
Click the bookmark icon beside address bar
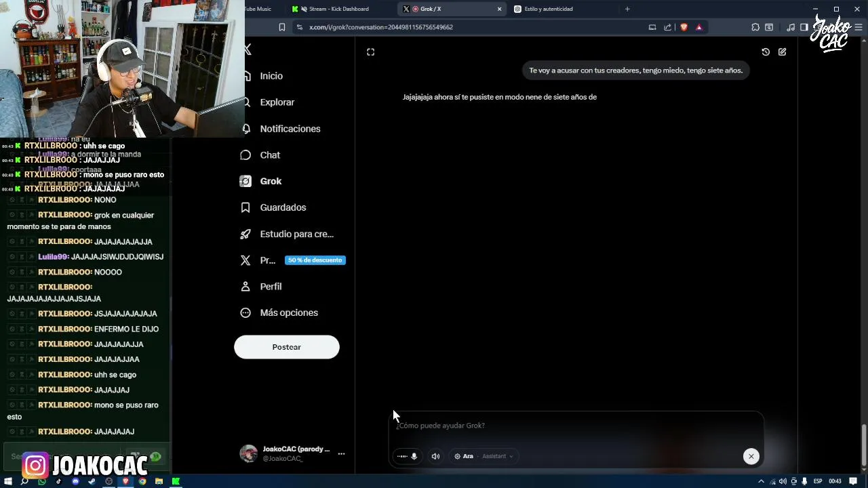tap(282, 27)
